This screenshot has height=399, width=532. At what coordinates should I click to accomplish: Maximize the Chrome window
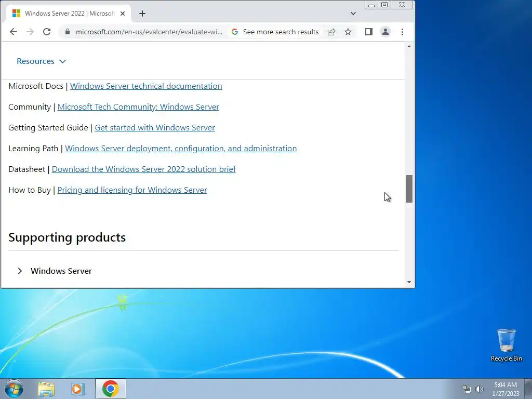coord(384,5)
